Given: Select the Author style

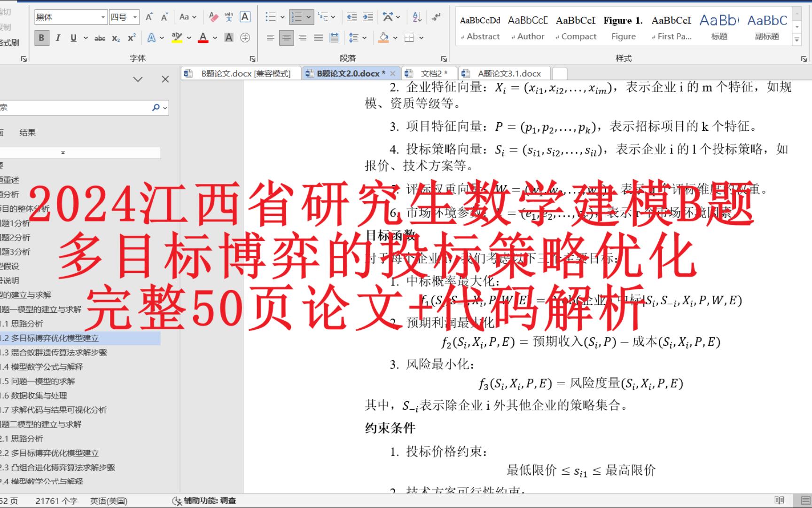Looking at the screenshot, I should 528,26.
